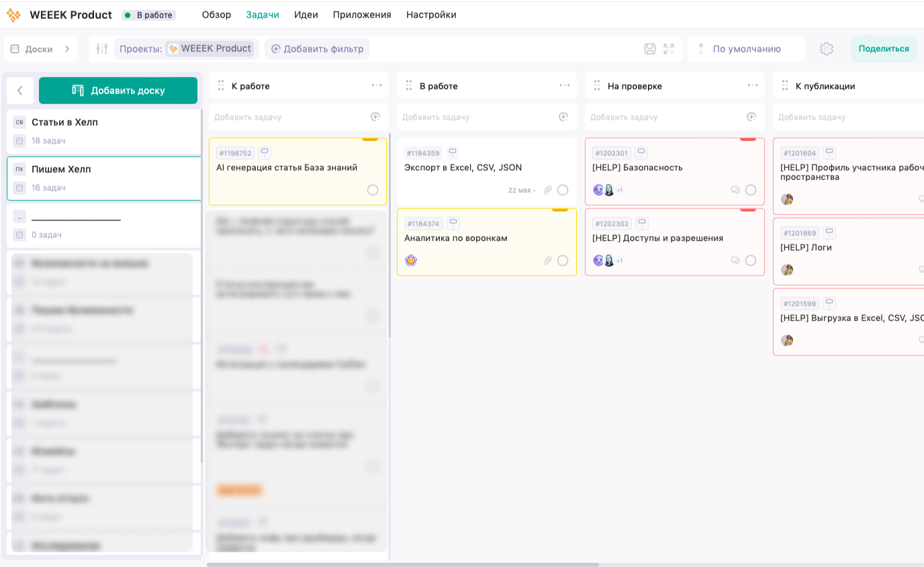Viewport: 924px width, 567px height.
Task: Open the "По умолчанию" sorting dropdown
Action: [746, 49]
